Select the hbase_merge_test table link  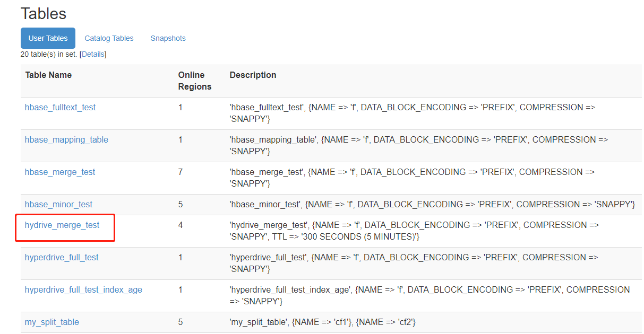point(60,172)
